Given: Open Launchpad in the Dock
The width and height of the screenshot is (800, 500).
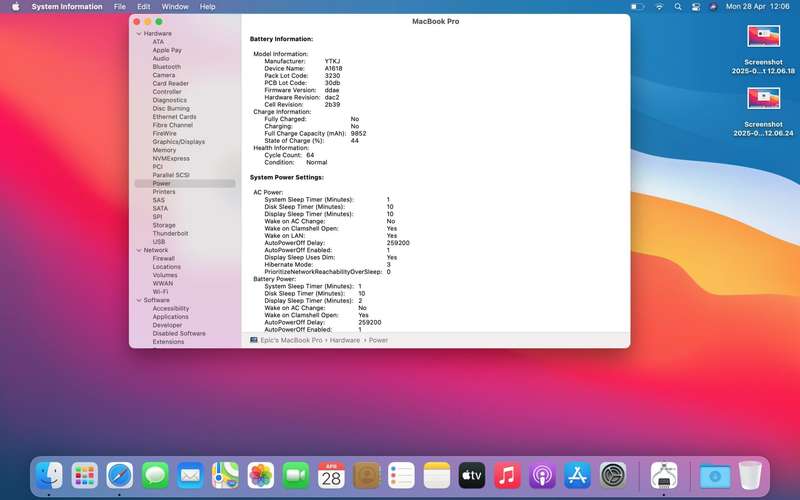Looking at the screenshot, I should point(84,476).
